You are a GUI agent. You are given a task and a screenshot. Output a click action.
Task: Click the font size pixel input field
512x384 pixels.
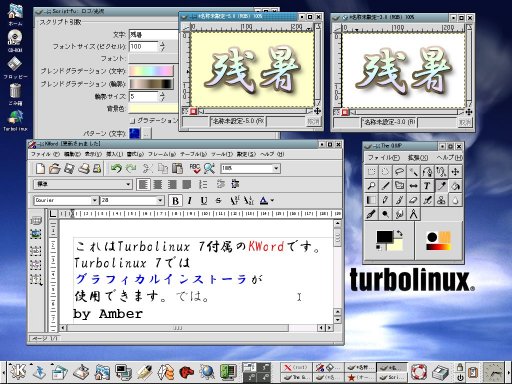tap(143, 47)
